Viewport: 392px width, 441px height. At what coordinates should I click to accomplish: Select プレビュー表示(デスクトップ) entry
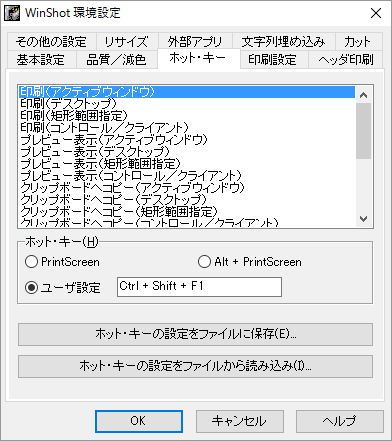coord(187,152)
